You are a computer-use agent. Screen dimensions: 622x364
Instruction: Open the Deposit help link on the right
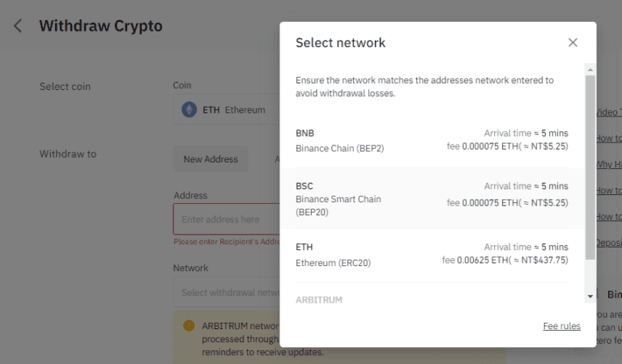click(x=608, y=243)
